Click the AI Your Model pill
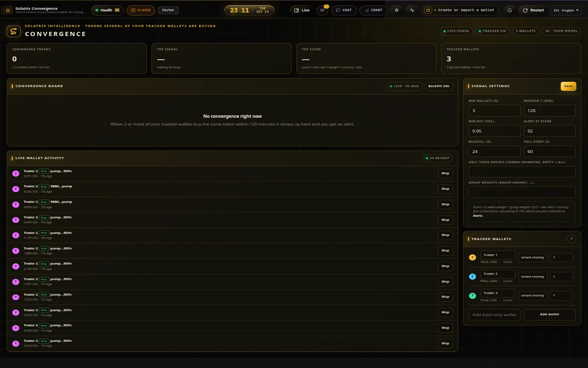 point(561,31)
